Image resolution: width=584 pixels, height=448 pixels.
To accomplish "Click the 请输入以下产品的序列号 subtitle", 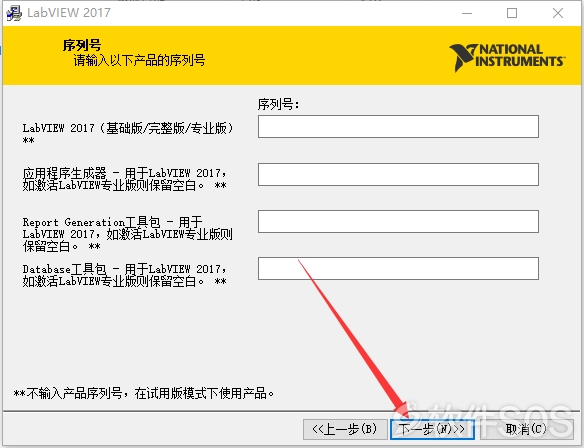I will (x=139, y=60).
